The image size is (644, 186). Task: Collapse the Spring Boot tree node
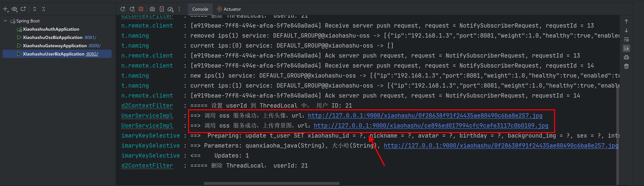coord(5,21)
